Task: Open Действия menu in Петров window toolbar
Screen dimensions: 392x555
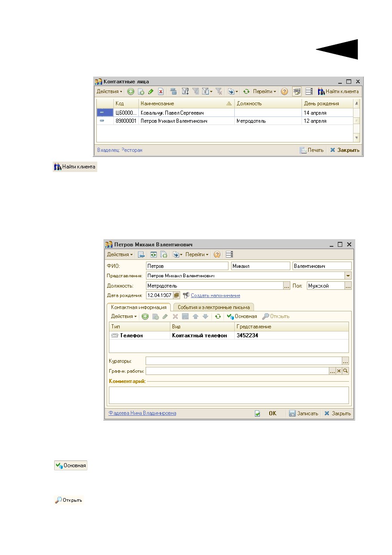Action: click(120, 254)
